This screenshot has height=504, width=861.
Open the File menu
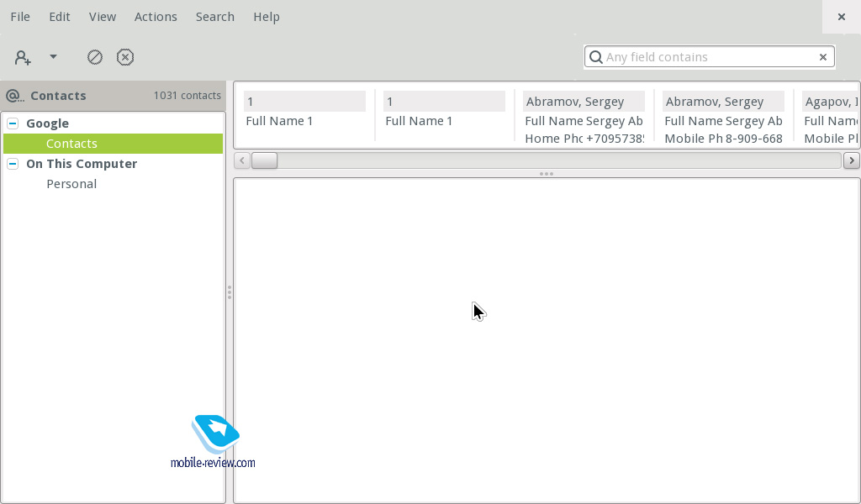click(x=20, y=17)
